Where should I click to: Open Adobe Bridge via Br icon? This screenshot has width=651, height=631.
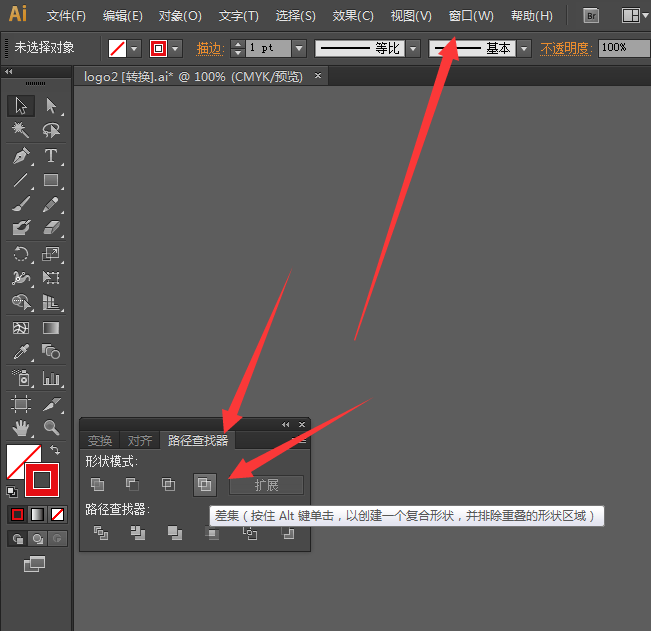pyautogui.click(x=592, y=16)
